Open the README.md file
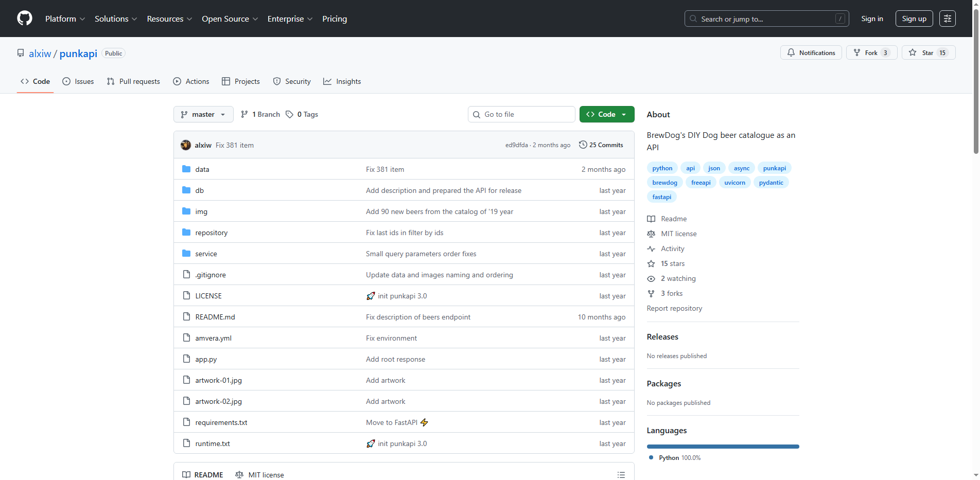The image size is (980, 480). (215, 317)
